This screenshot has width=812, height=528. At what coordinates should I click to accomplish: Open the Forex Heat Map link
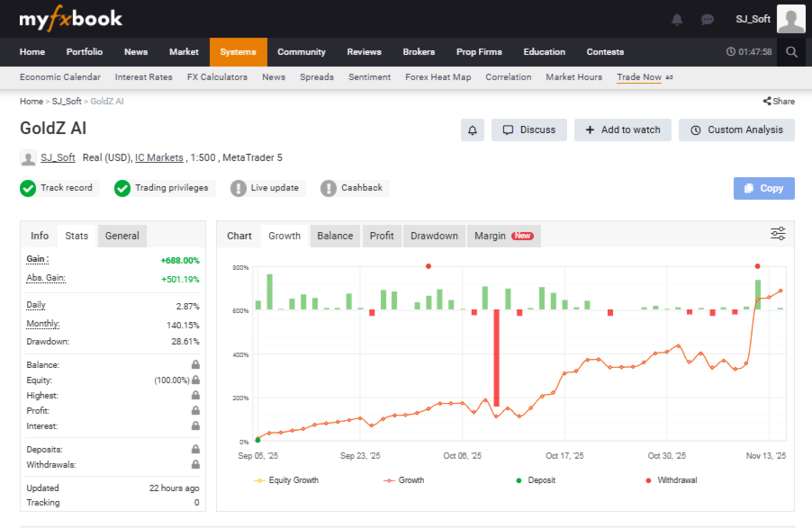[x=438, y=77]
